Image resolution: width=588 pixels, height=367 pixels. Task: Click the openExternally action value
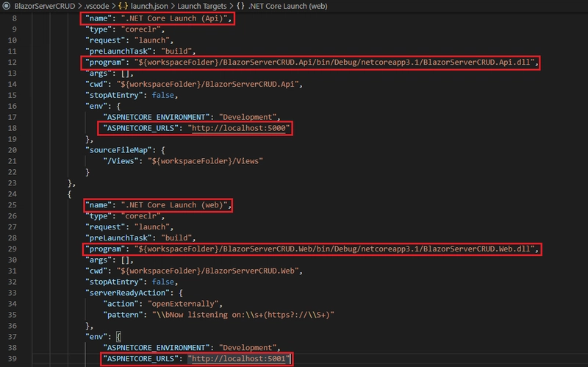point(183,304)
